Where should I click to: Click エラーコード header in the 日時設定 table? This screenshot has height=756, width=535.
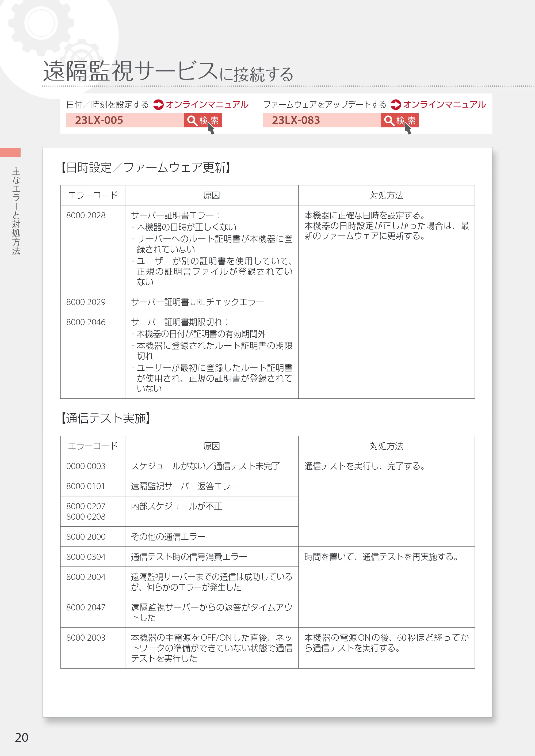point(93,195)
